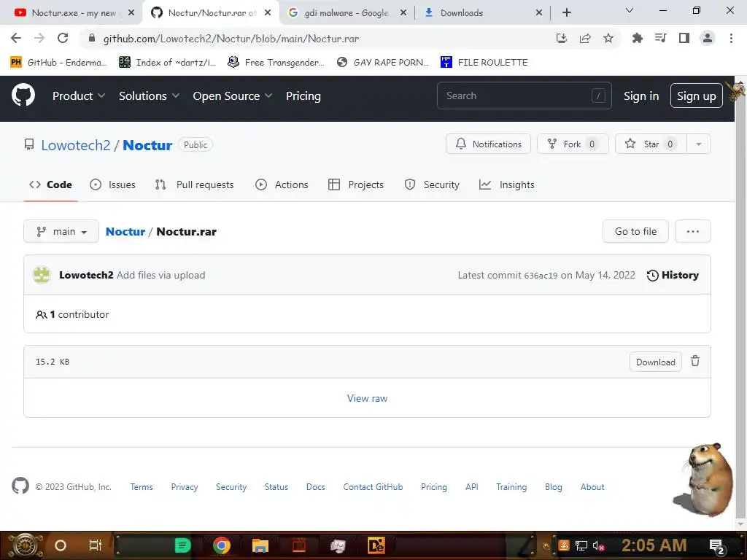Click the Notifications bell button
747x560 pixels.
(x=488, y=144)
